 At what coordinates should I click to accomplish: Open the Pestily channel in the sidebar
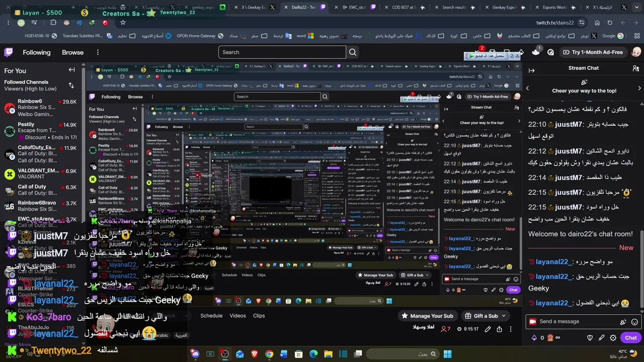tap(40, 131)
